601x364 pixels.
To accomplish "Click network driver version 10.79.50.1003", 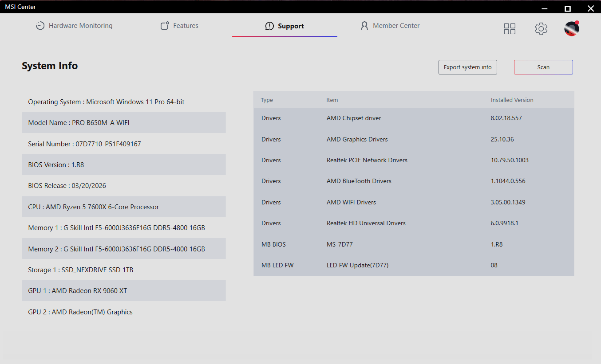I will click(510, 160).
